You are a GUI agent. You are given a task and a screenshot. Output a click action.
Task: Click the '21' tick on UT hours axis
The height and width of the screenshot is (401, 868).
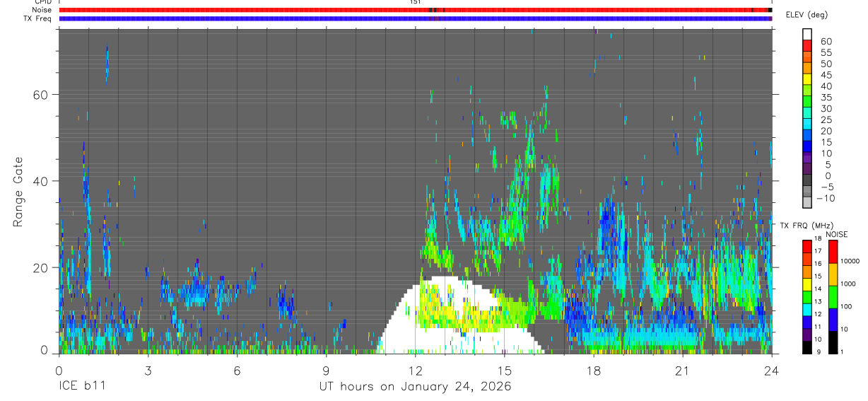coord(682,370)
